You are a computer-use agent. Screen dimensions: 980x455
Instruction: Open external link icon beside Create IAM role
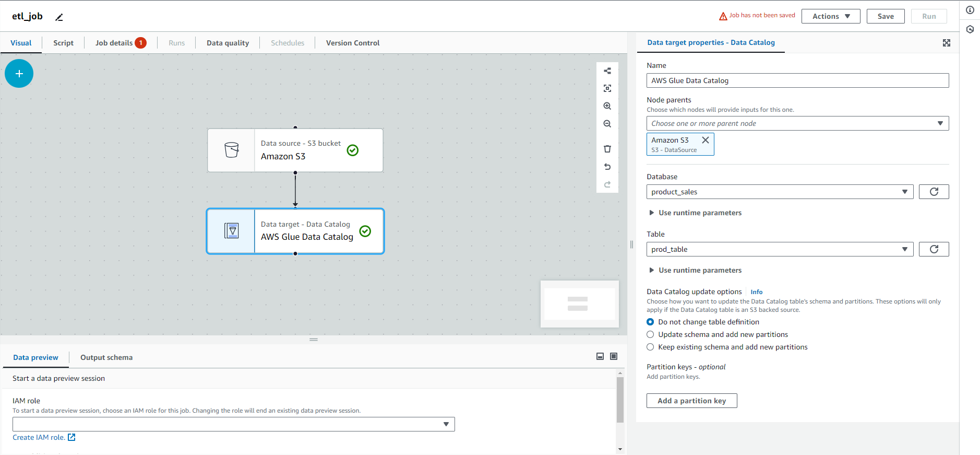tap(71, 437)
